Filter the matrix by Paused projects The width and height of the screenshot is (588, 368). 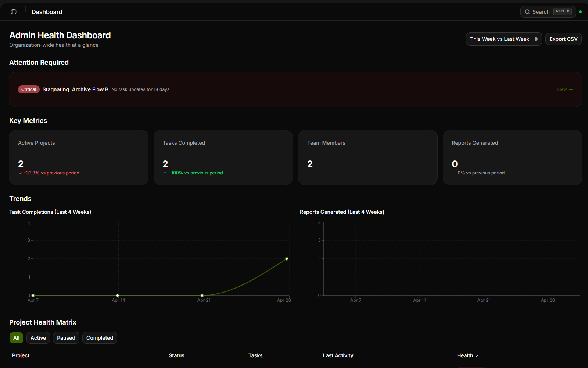[x=66, y=338]
